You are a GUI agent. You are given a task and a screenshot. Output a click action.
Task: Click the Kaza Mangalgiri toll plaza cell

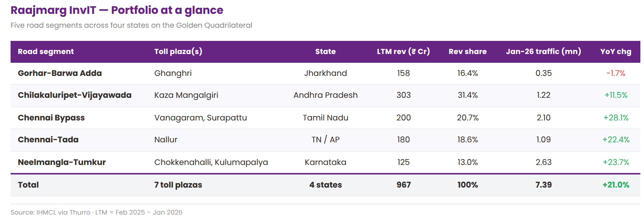pos(186,95)
